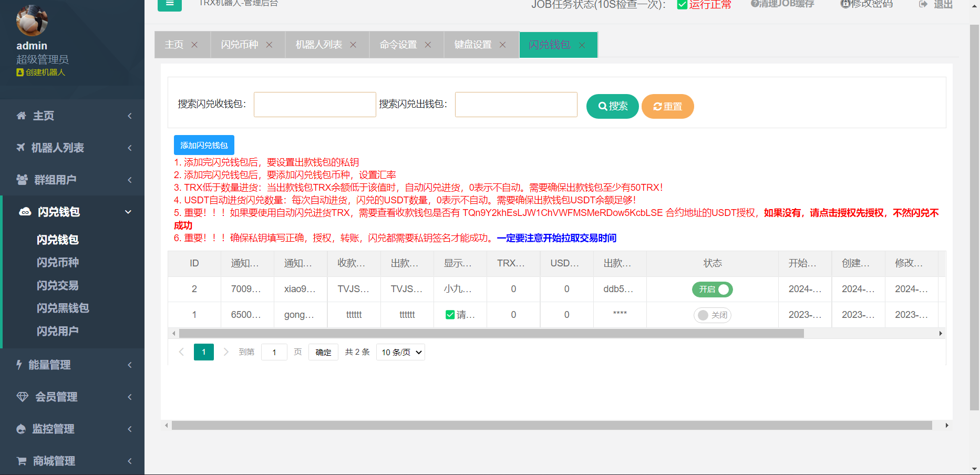Uncheck the 请… checkbox in row 1

[x=450, y=315]
